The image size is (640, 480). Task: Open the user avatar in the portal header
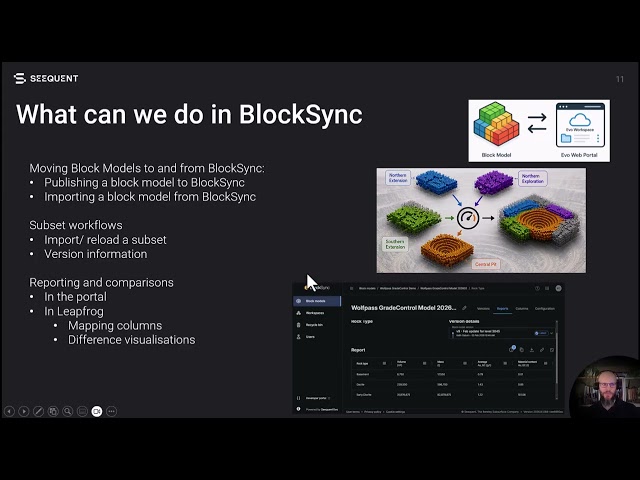coord(558,288)
